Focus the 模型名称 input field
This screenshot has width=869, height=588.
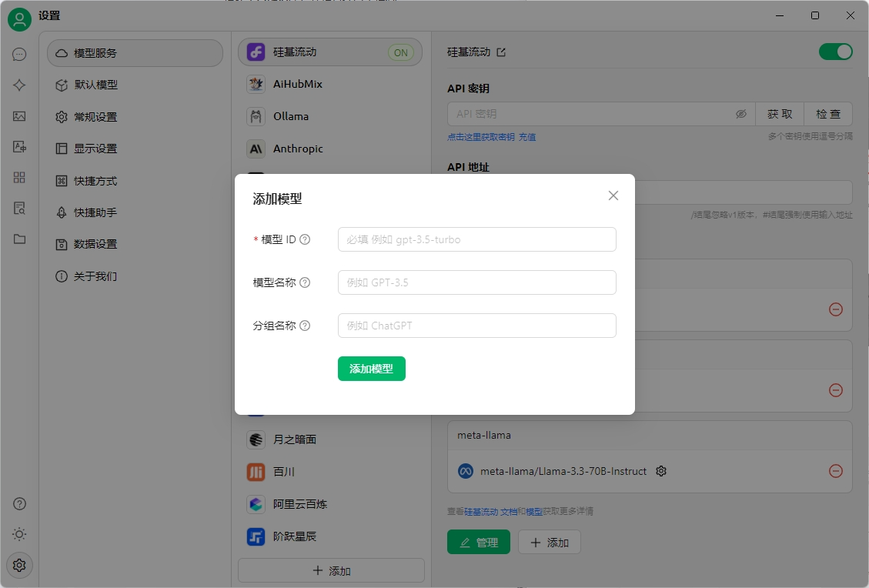(x=476, y=282)
